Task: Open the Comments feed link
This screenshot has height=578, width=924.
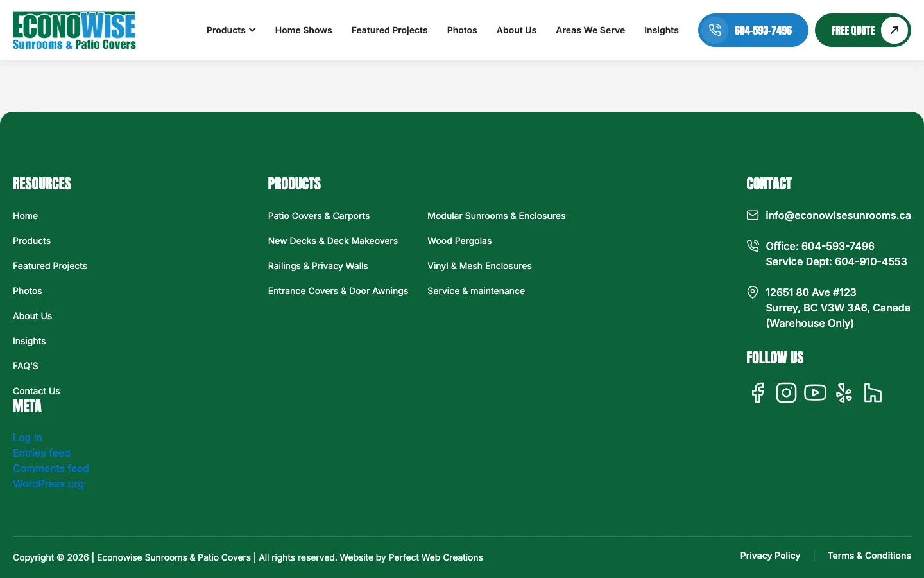Action: pyautogui.click(x=51, y=468)
